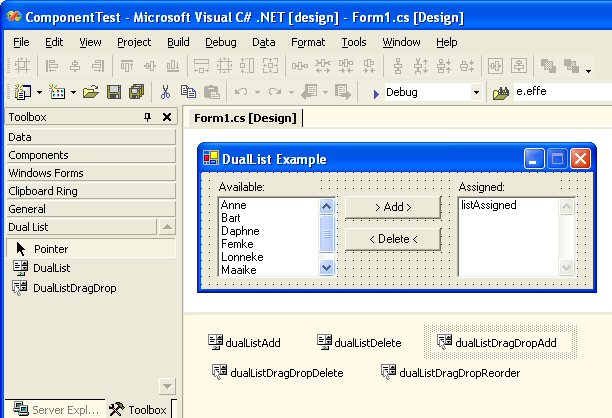The width and height of the screenshot is (612, 418).
Task: Close the Toolbox panel
Action: click(167, 117)
